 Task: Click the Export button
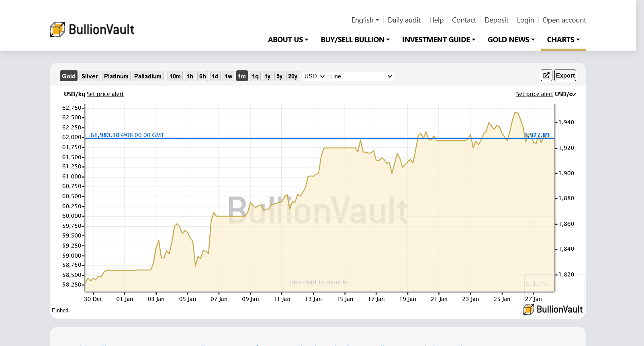click(x=565, y=76)
